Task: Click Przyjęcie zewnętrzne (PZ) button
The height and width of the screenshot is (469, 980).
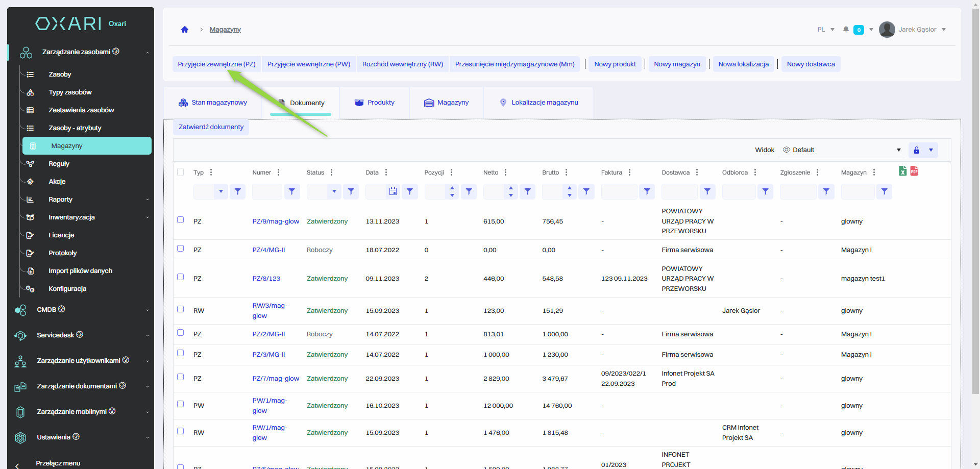Action: 216,64
